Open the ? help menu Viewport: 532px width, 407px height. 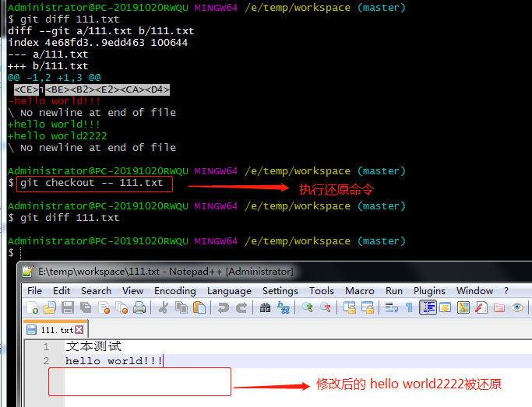506,291
